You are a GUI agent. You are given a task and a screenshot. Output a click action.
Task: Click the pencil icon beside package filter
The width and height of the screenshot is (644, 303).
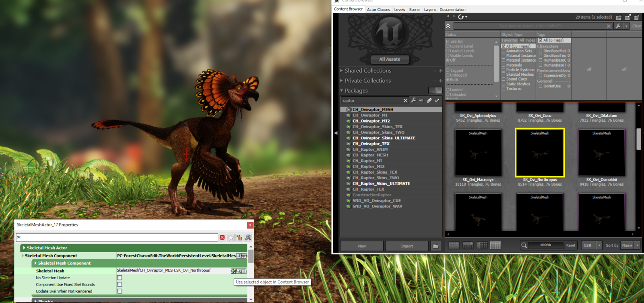pyautogui.click(x=429, y=100)
